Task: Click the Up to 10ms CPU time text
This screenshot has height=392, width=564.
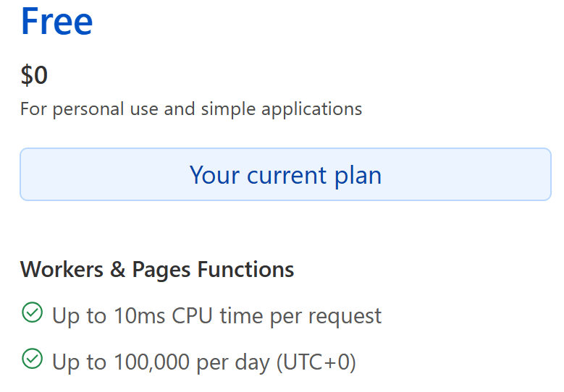Action: pos(216,316)
